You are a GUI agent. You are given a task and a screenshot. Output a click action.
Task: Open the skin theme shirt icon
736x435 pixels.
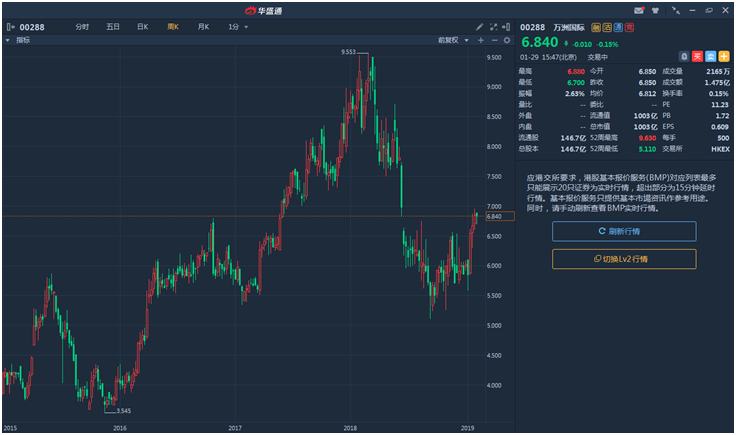655,10
